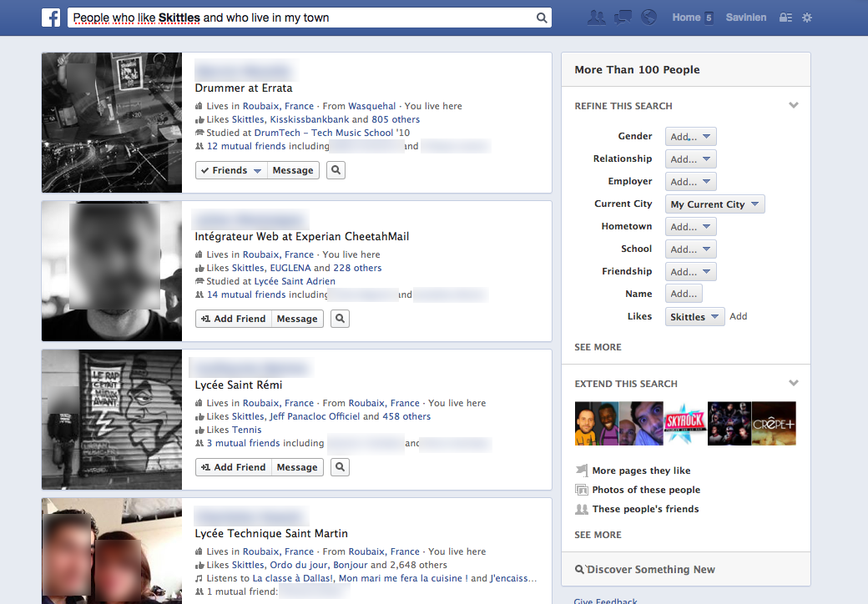The image size is (868, 604).
Task: Open privacy shortcuts lock icon
Action: [x=785, y=18]
